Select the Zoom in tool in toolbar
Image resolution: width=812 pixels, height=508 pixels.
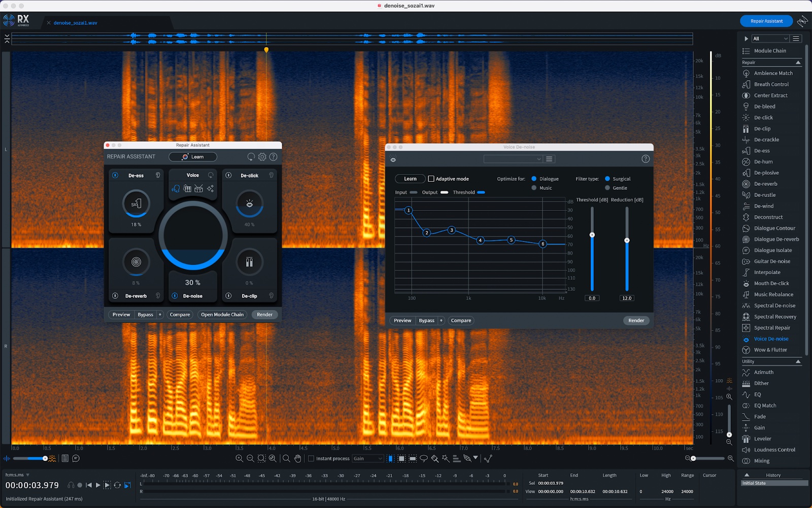240,458
